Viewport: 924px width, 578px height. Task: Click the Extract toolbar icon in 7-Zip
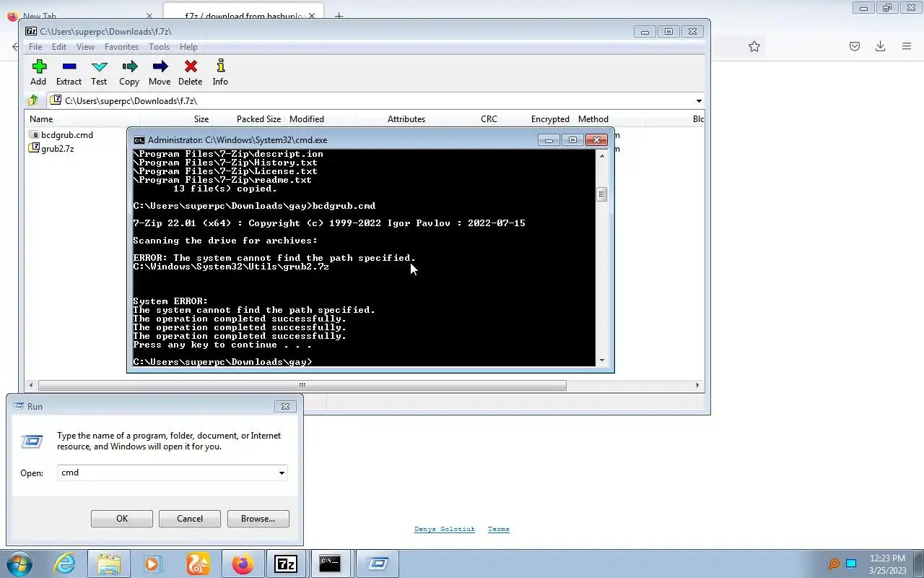point(69,72)
